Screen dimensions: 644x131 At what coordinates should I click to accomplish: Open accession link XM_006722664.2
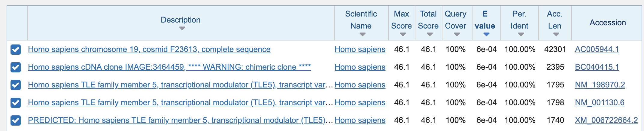tap(606, 120)
